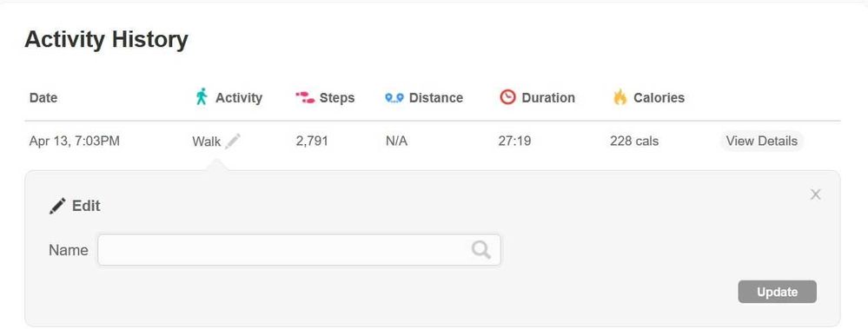The width and height of the screenshot is (868, 329).
Task: Select the Distance column header label
Action: click(x=436, y=98)
